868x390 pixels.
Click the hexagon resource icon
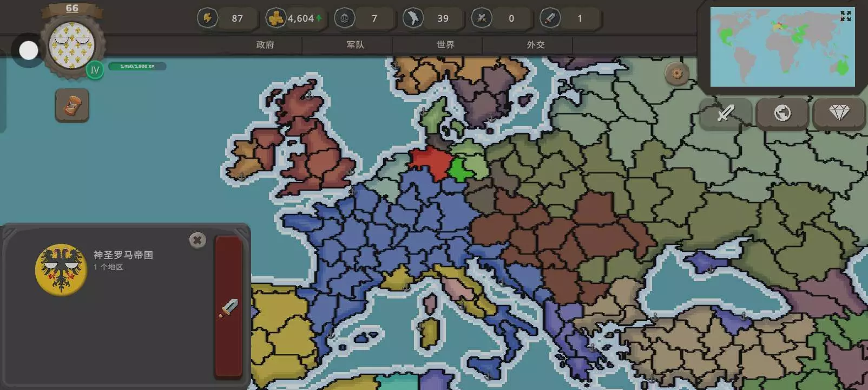[x=344, y=18]
